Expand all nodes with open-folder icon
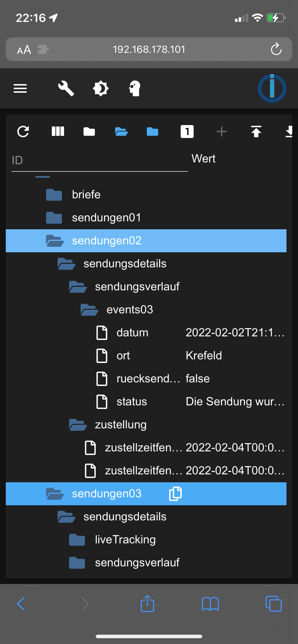This screenshot has height=644, width=298. [x=121, y=132]
